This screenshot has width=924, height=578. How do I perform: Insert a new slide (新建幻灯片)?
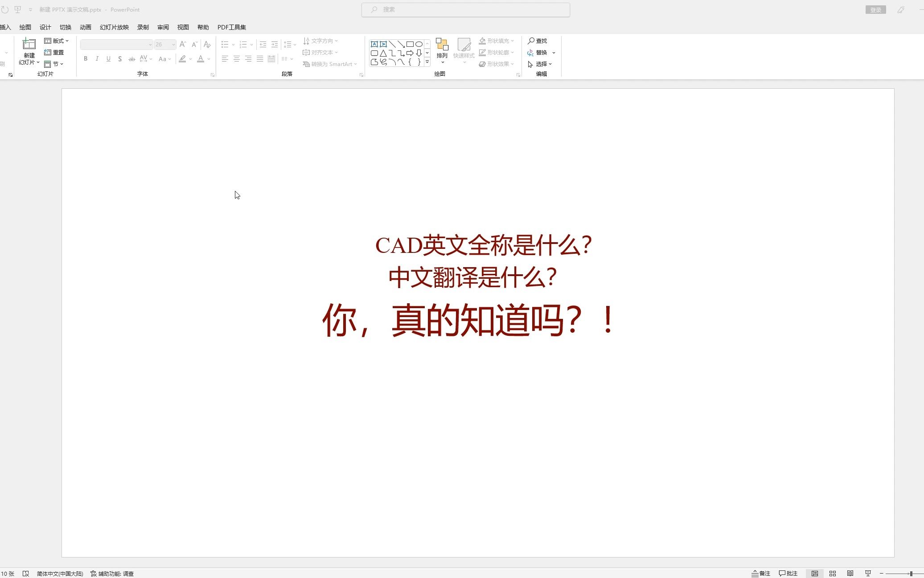[29, 51]
